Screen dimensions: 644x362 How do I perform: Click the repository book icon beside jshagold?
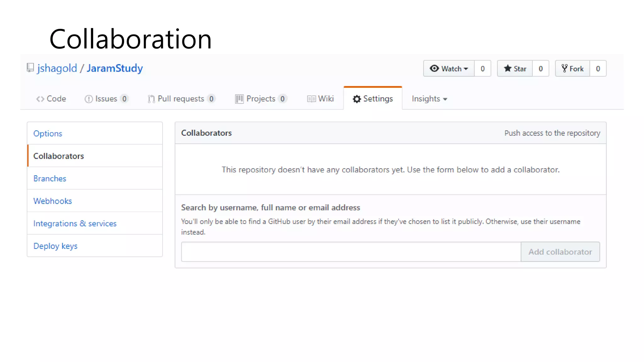click(x=30, y=68)
